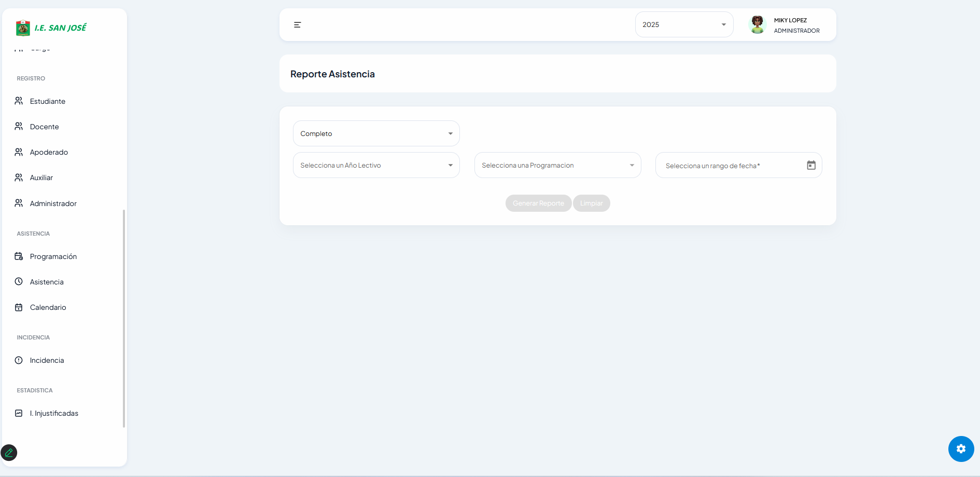Open the settings gear floating button

961,449
